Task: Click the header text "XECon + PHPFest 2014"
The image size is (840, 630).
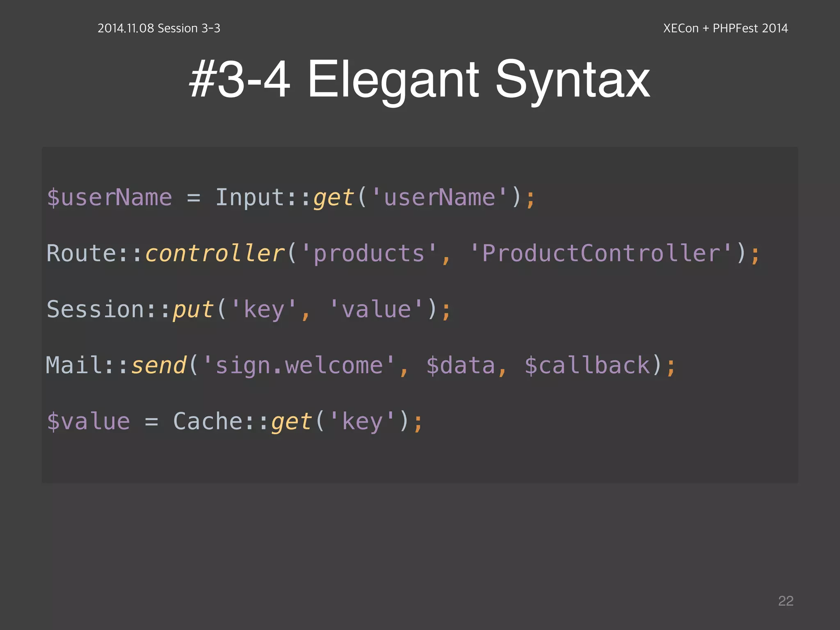Action: (726, 28)
